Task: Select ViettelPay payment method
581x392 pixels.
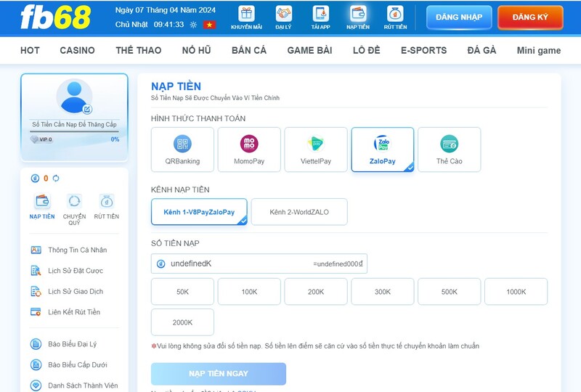Action: click(x=316, y=150)
